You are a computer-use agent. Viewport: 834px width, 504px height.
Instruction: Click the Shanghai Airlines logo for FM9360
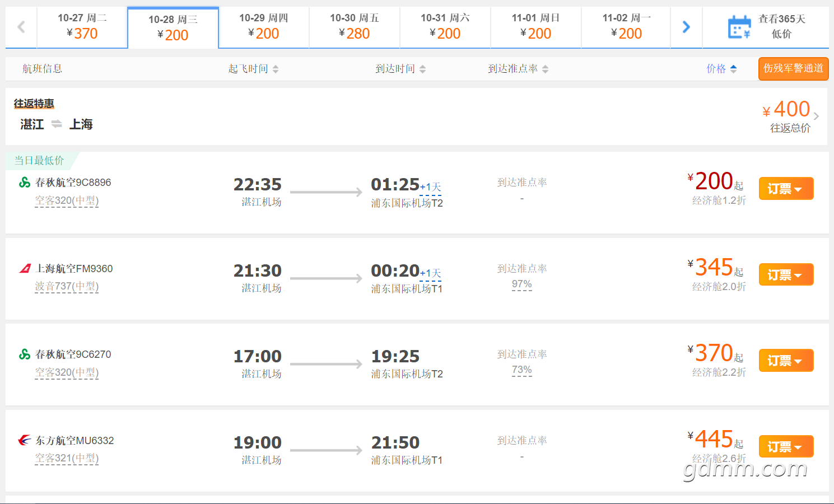click(x=25, y=269)
